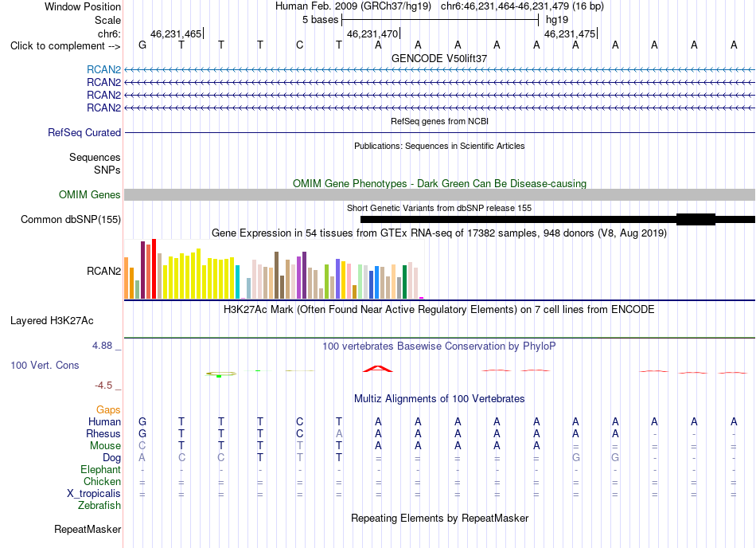
Task: Click the Human species label
Action: click(104, 422)
